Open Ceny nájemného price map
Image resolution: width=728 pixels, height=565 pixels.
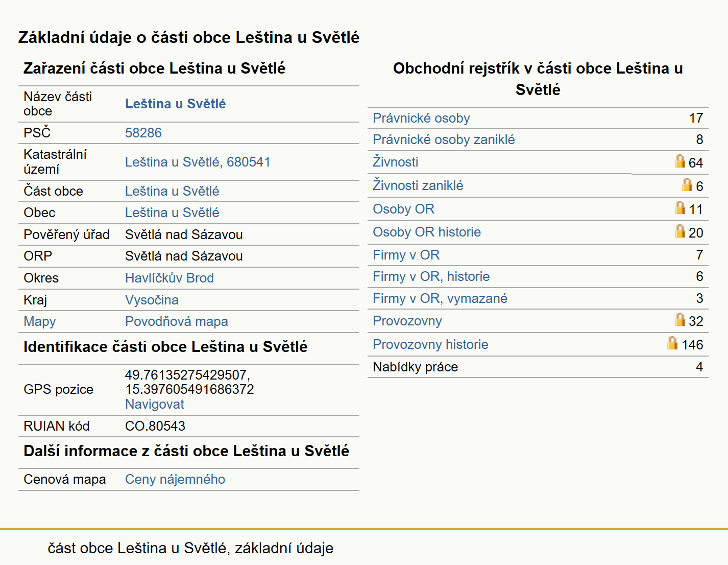(175, 479)
